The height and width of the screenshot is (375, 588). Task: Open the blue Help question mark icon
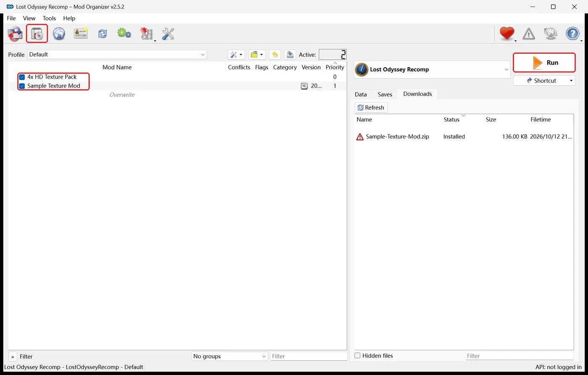572,33
